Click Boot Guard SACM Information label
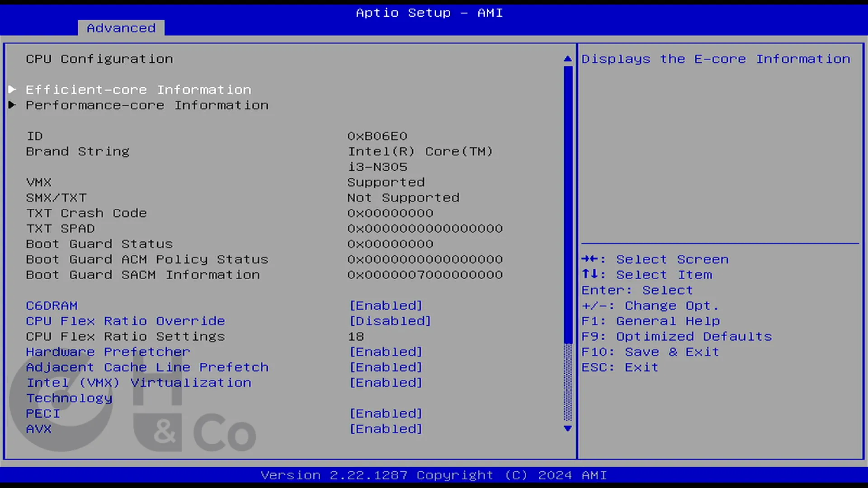The image size is (868, 488). [x=143, y=274]
